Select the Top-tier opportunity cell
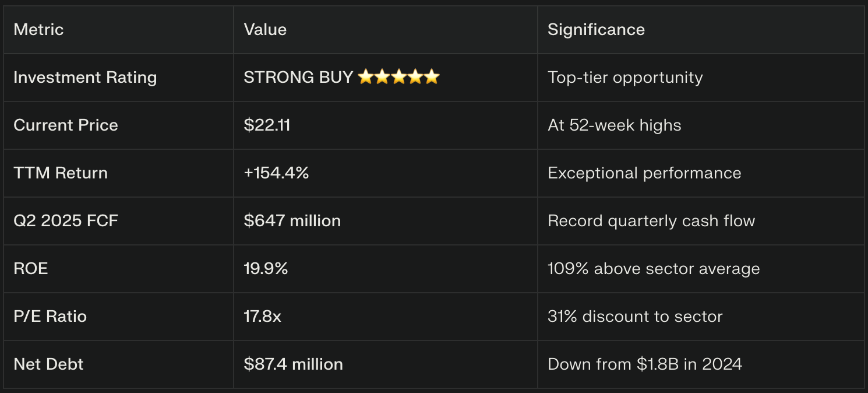This screenshot has width=868, height=393. coord(625,78)
